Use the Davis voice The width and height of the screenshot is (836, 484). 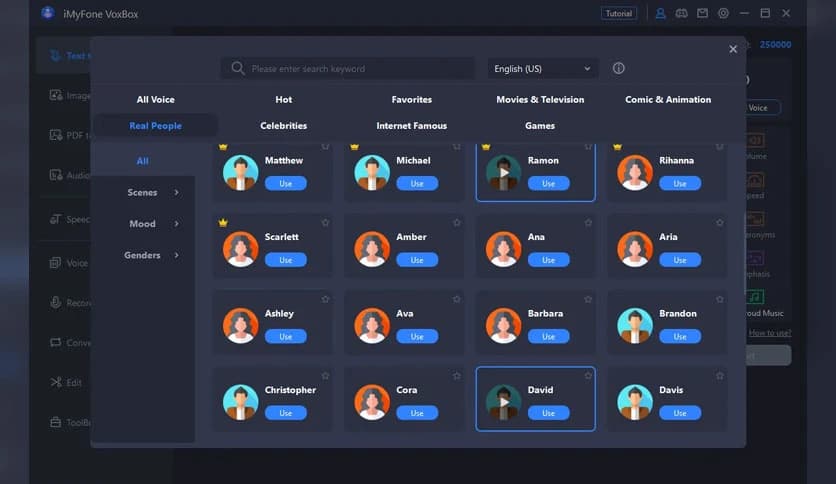tap(680, 413)
